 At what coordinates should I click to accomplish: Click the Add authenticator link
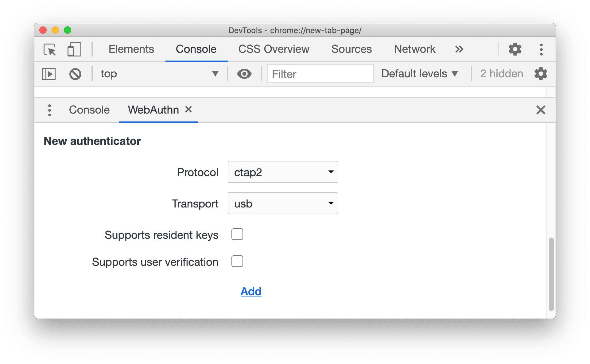[252, 291]
